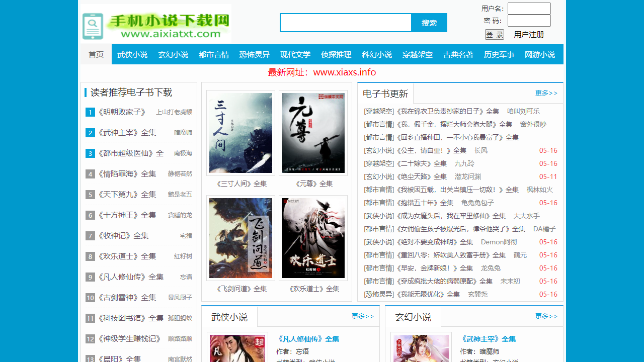Select 都市言情 in the navigation bar
644x362 pixels.
tap(214, 54)
